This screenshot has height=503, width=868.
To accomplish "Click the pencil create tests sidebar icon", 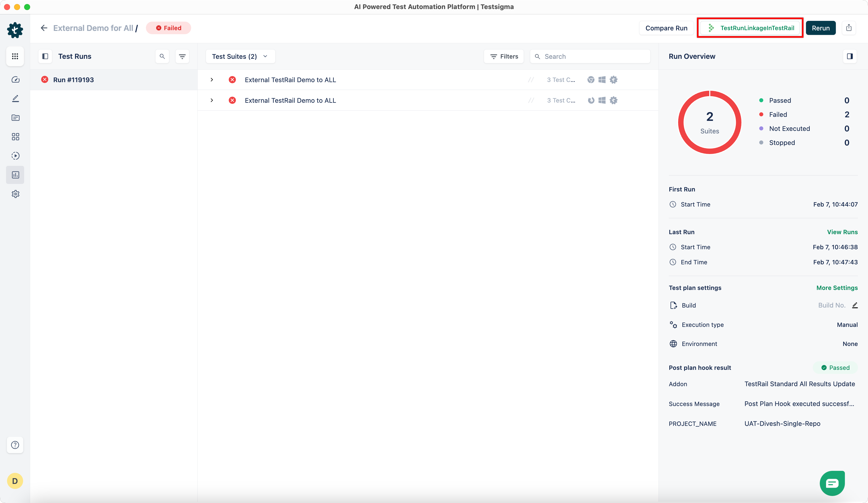I will [16, 99].
